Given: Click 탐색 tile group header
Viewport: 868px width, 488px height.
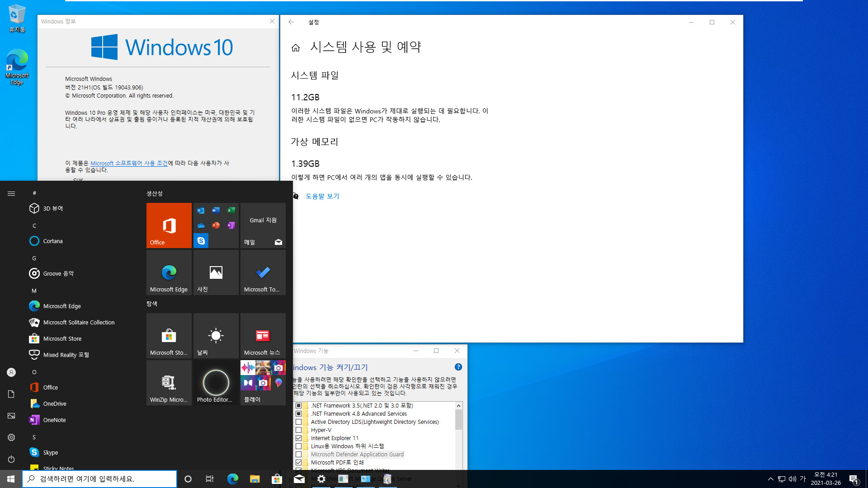Looking at the screenshot, I should coord(152,304).
